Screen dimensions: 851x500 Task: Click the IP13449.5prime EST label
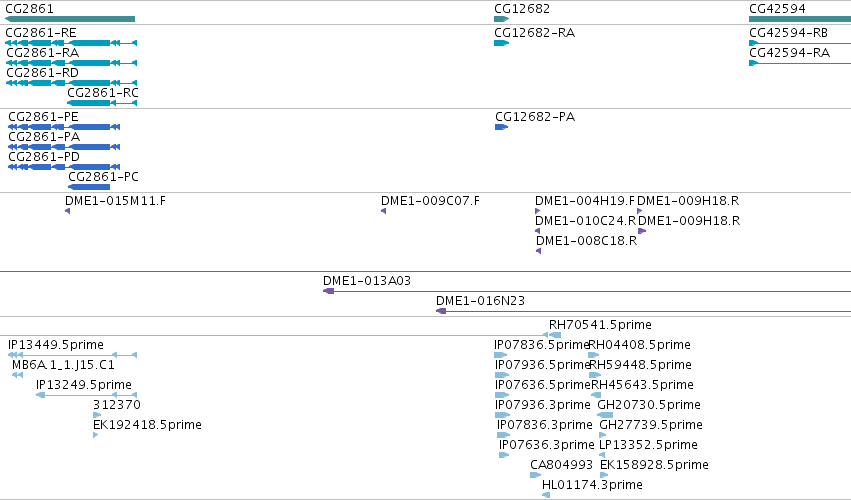56,345
